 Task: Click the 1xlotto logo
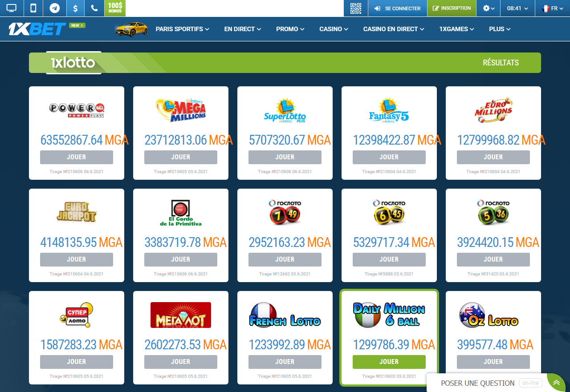point(73,63)
